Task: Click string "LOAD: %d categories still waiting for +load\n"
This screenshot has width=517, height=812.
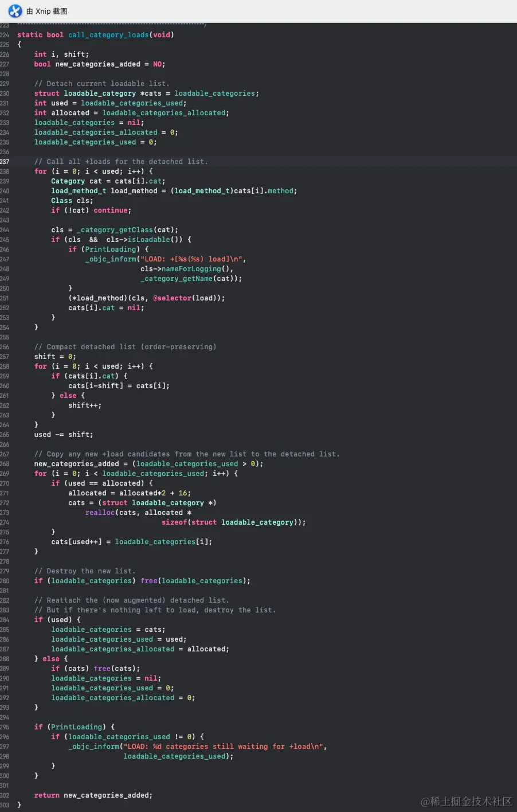Action: (222, 747)
